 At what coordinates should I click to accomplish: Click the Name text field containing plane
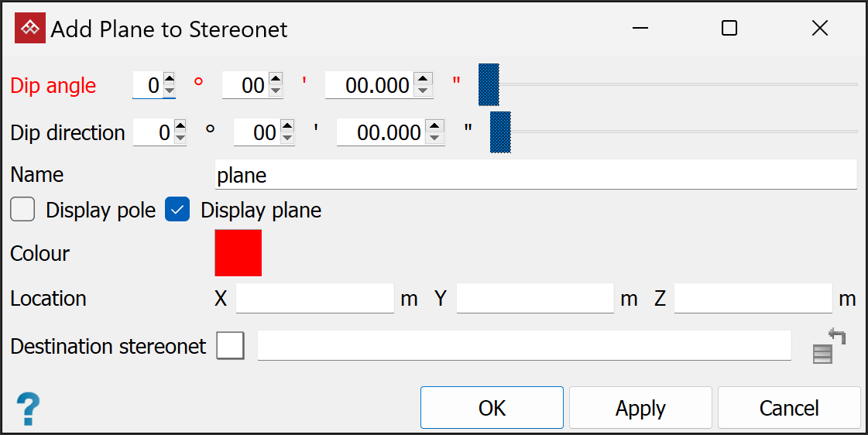click(535, 175)
